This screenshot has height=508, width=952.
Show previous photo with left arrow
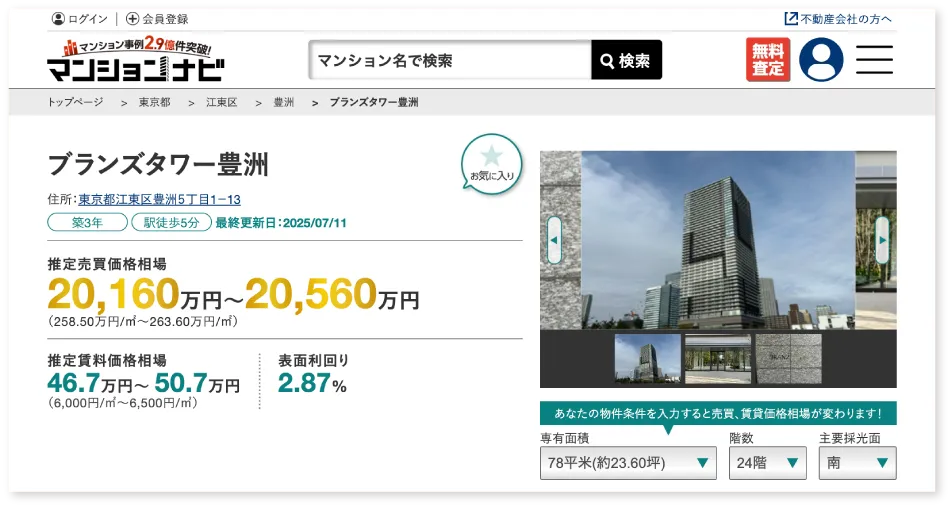554,240
